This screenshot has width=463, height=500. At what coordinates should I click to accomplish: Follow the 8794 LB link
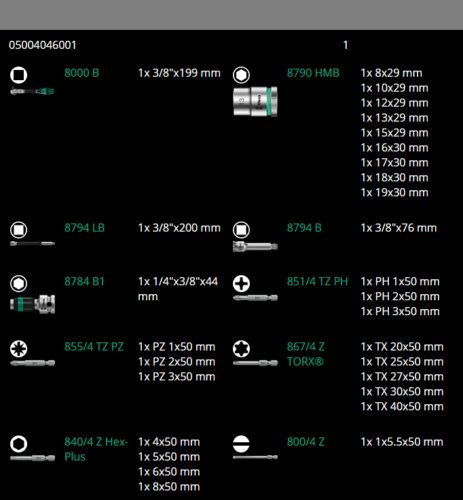point(84,228)
